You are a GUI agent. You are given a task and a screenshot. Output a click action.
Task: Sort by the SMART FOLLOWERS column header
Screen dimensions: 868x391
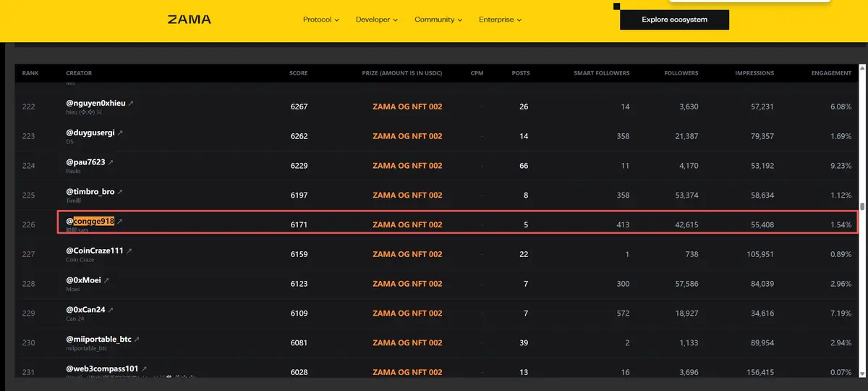602,73
